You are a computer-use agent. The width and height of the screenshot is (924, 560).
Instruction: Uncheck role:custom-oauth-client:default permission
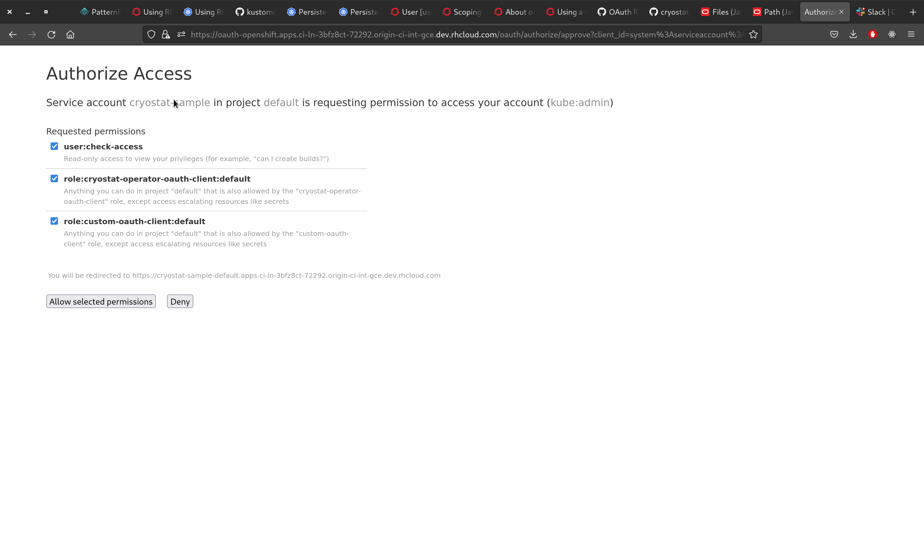(x=54, y=221)
